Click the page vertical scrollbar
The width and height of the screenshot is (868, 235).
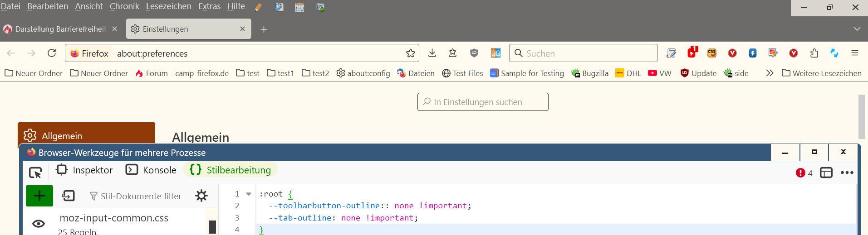pos(862,117)
